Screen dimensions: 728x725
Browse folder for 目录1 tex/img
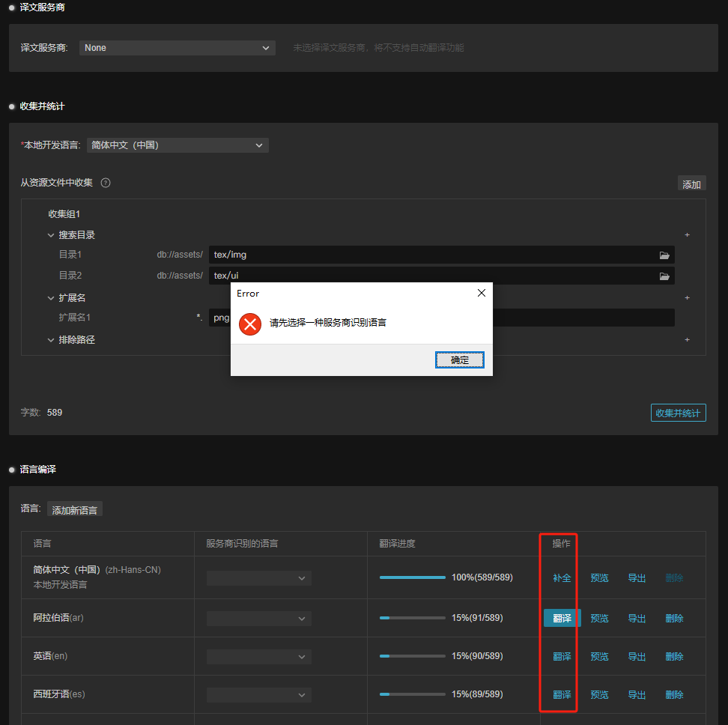664,255
